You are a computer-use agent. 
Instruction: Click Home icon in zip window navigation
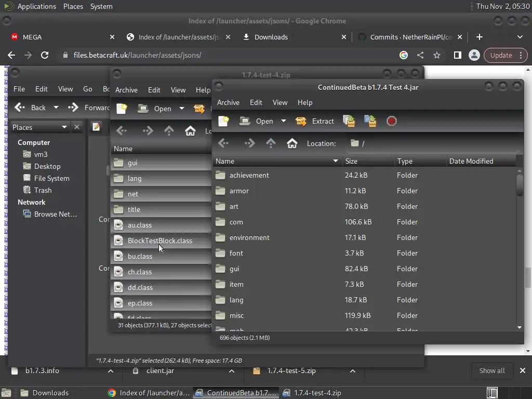(x=190, y=131)
